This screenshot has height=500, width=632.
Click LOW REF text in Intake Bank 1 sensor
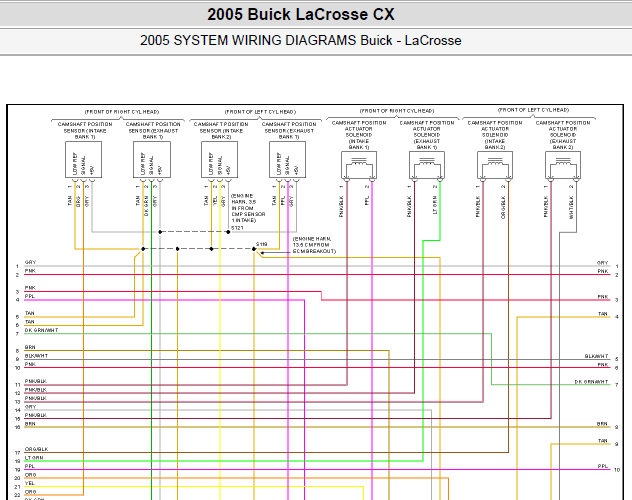coord(75,164)
